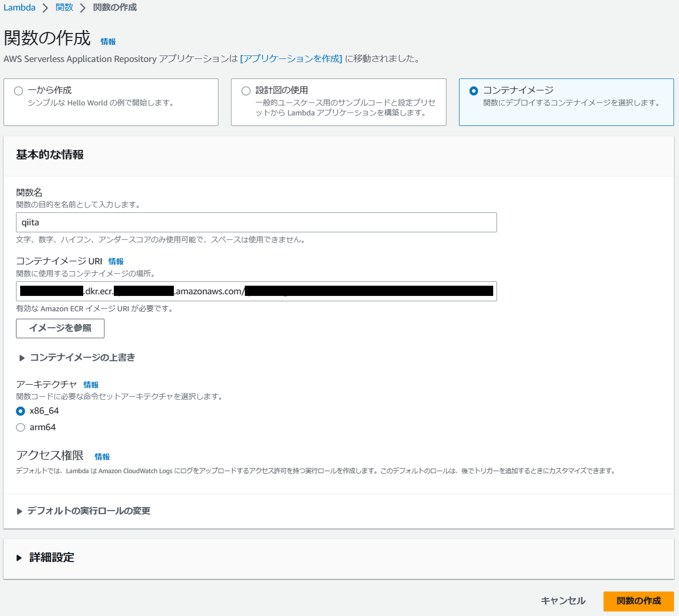Expand the コンテナイメージの上書き section triangle
The width and height of the screenshot is (679, 616).
point(22,358)
